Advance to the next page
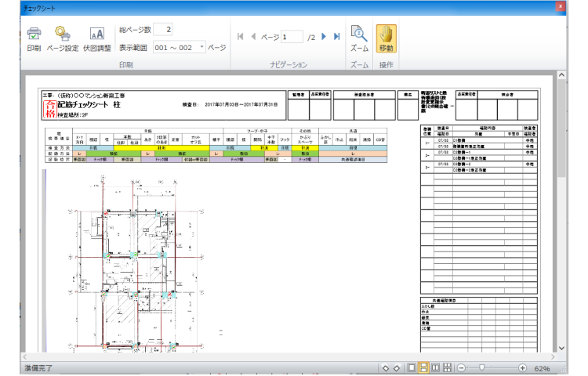 coord(325,37)
